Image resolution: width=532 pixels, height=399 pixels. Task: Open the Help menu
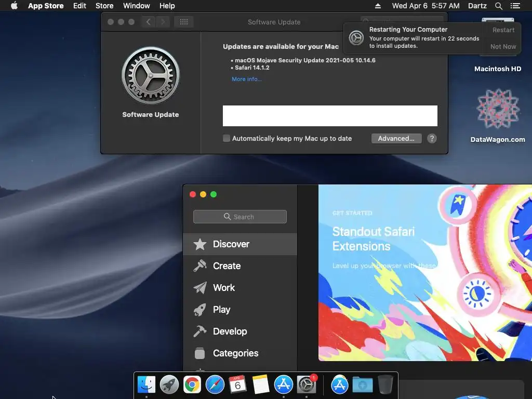[x=167, y=6]
